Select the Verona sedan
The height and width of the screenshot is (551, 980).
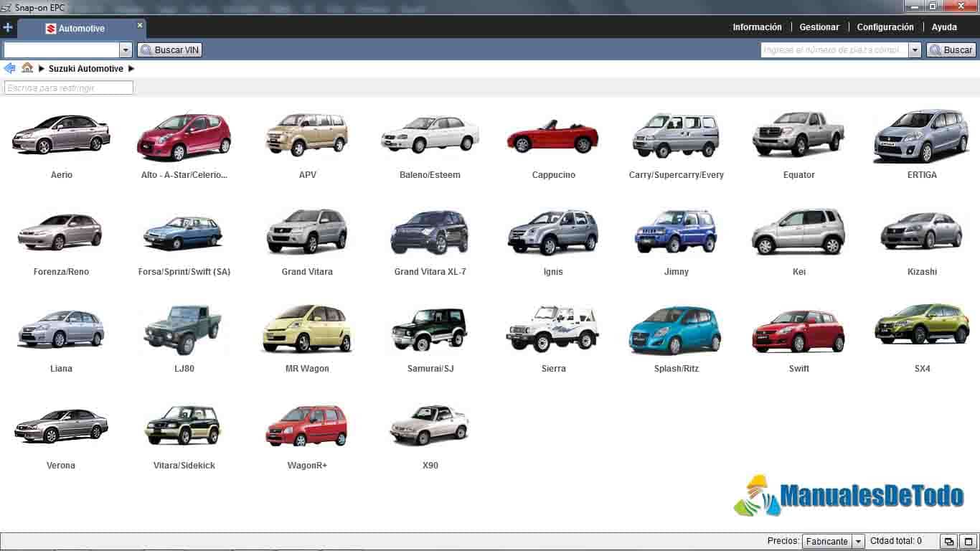[x=62, y=435]
